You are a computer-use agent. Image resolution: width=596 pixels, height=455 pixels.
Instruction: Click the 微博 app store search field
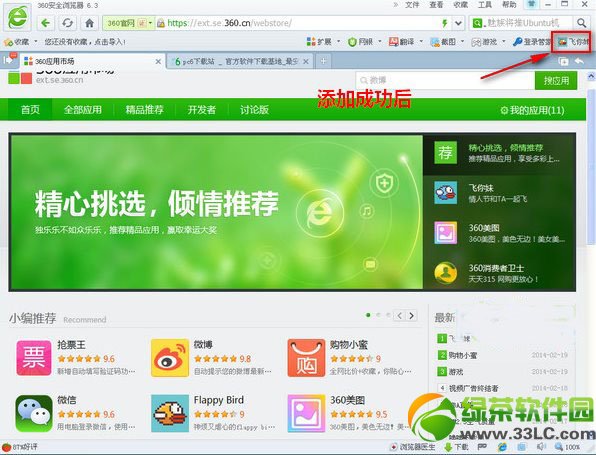click(445, 81)
